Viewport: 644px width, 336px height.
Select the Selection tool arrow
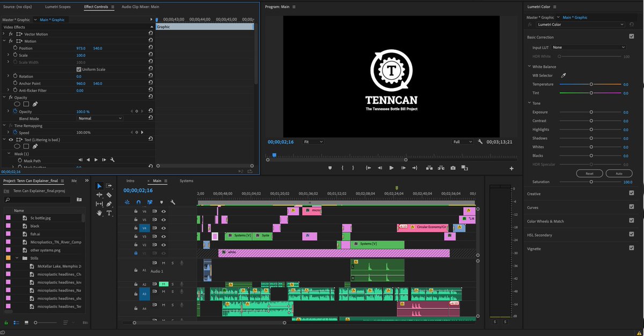[x=99, y=186]
